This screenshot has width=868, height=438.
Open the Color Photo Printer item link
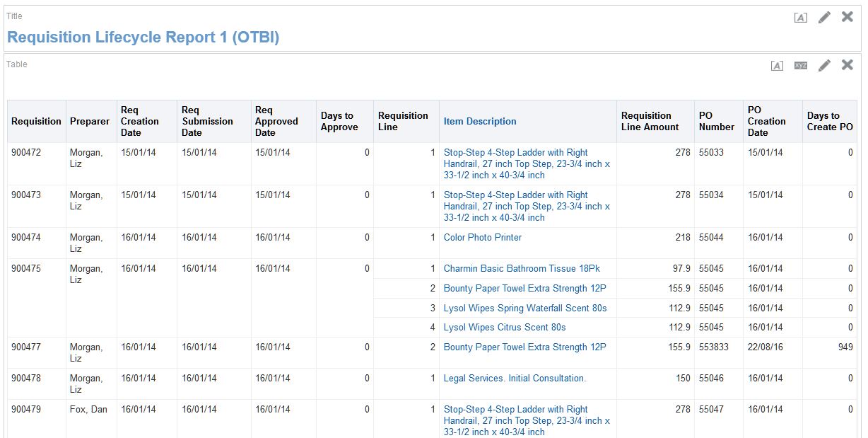[x=483, y=237]
